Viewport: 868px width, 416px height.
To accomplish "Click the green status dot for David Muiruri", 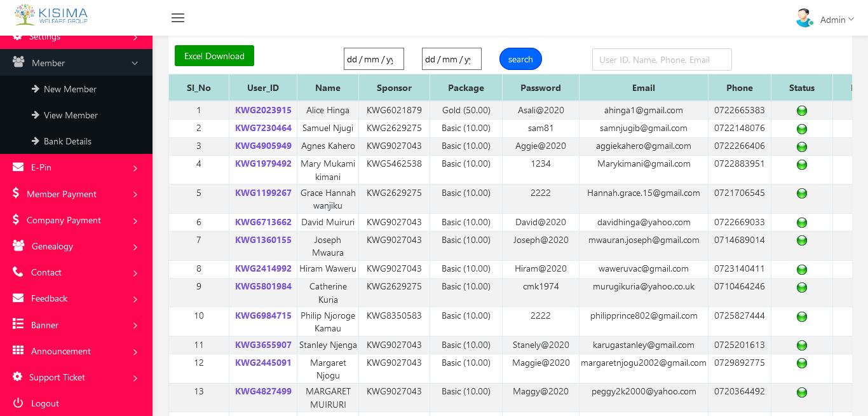I will 802,223.
